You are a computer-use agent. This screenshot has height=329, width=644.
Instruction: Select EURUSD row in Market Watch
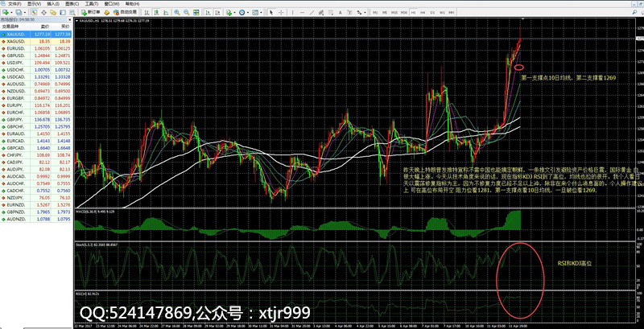35,48
